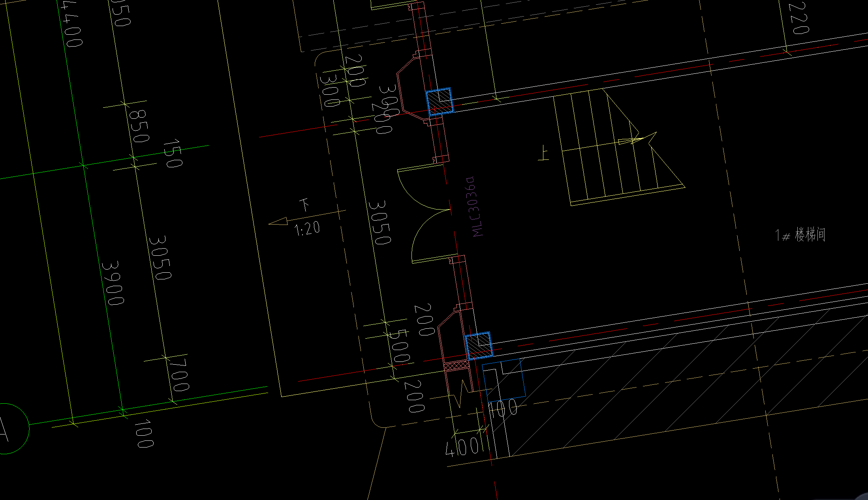
Task: Select the zigzag break line symbol
Action: coord(462,393)
